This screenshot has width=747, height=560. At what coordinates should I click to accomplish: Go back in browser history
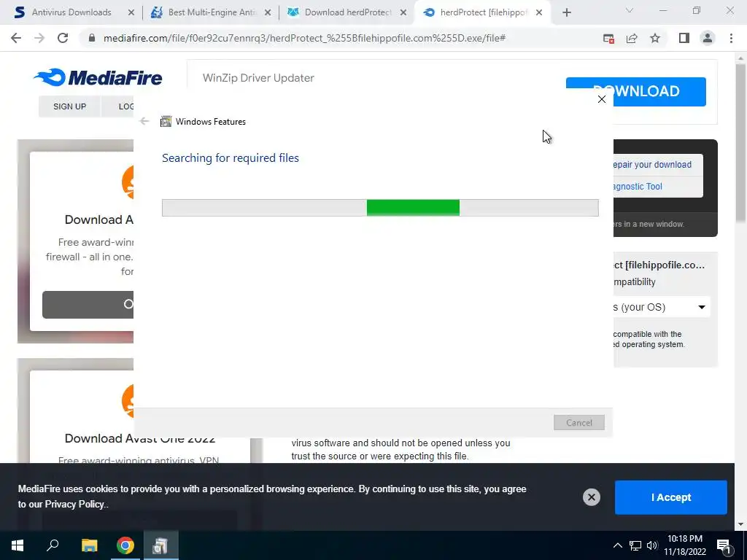(x=16, y=38)
